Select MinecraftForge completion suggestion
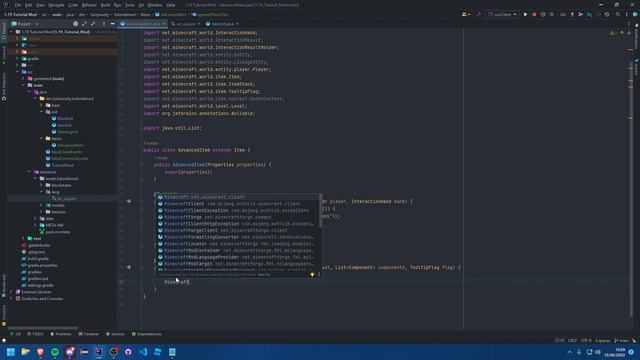This screenshot has width=640, height=360. pos(237,217)
